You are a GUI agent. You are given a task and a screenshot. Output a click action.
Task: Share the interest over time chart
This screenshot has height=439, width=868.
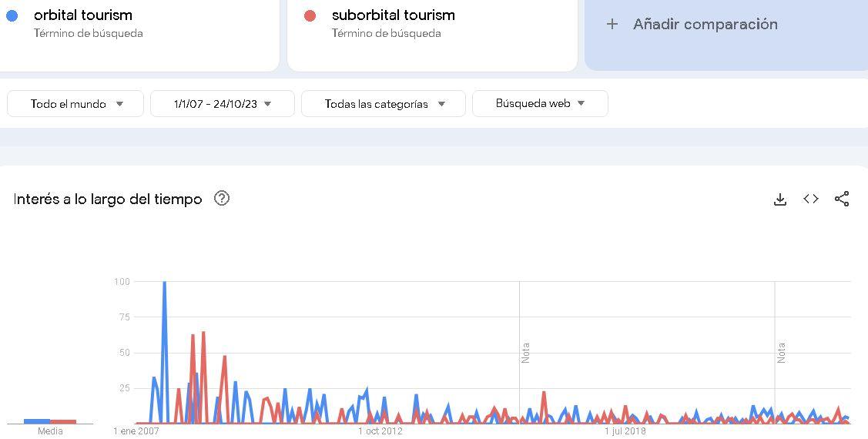click(x=842, y=199)
